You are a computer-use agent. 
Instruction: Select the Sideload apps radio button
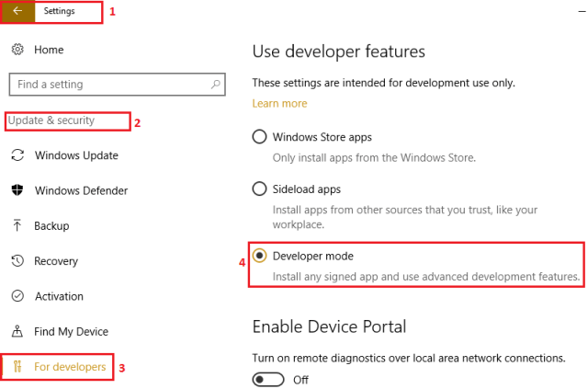click(x=260, y=189)
